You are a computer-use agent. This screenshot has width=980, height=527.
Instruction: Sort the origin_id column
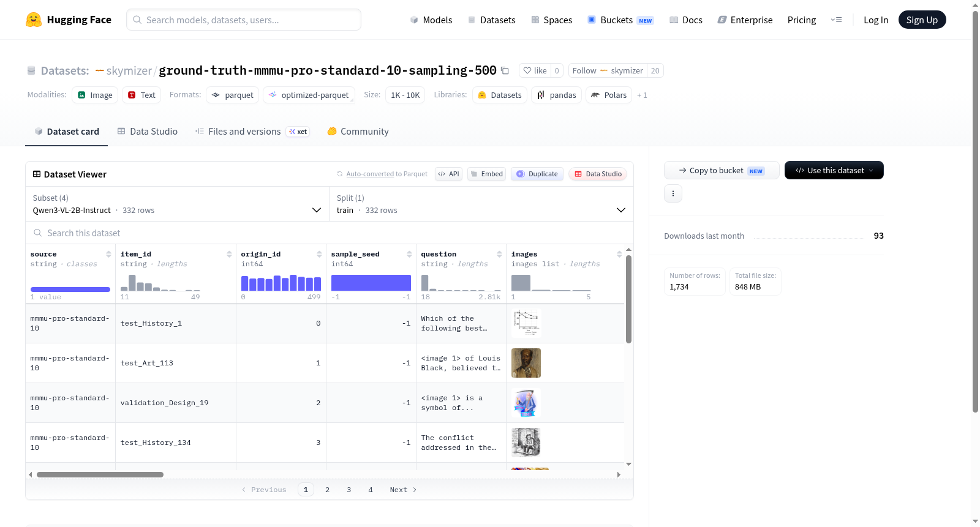click(319, 254)
